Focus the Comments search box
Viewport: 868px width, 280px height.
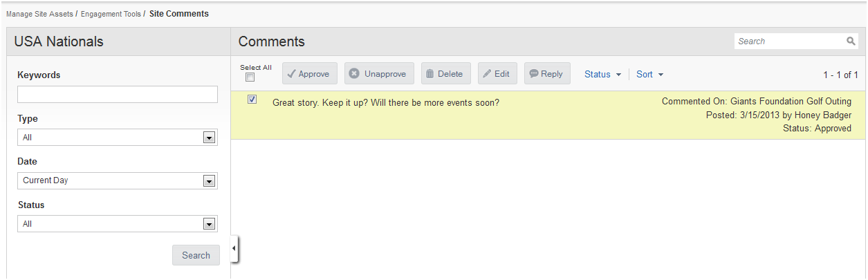pos(796,41)
